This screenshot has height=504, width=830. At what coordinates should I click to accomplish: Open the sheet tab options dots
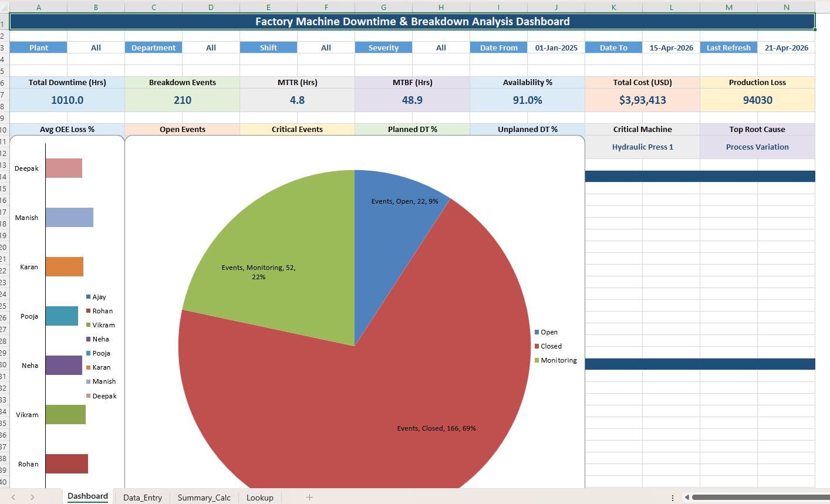point(673,498)
